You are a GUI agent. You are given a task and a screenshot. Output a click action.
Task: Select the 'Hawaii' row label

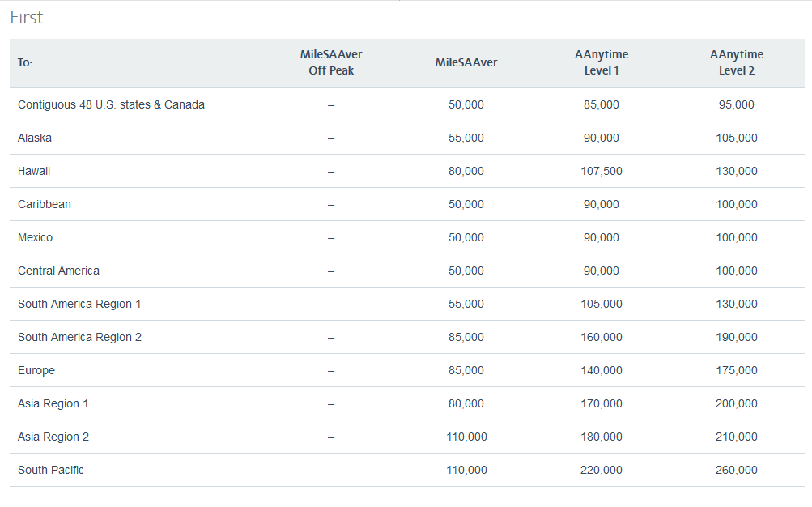click(x=34, y=171)
